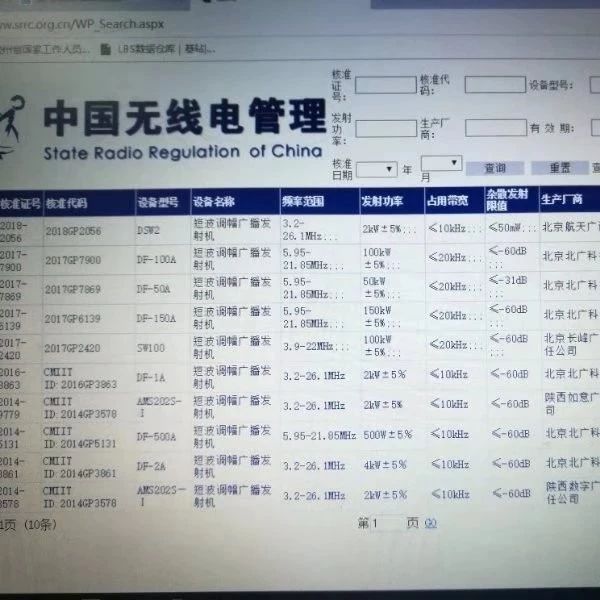Click frequency cell 3.9-22MHz

coord(316,346)
